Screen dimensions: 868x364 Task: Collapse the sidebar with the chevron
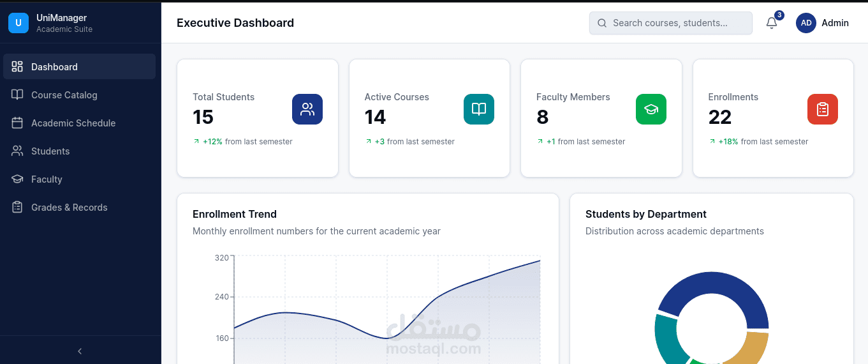click(80, 351)
